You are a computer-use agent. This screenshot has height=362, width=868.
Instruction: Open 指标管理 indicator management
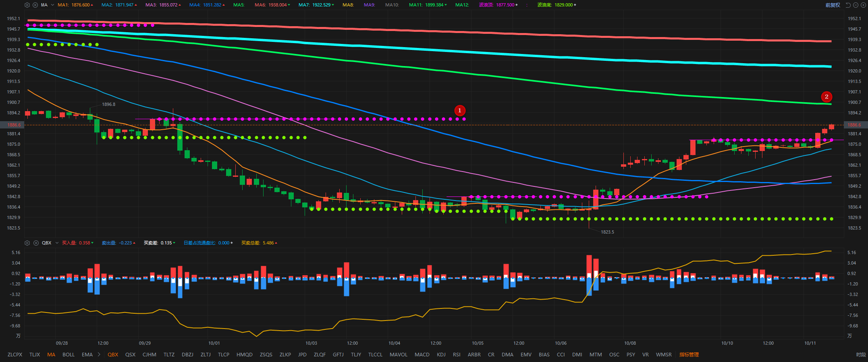689,354
